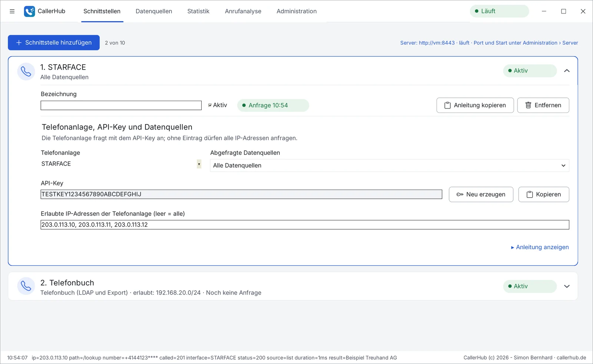
Task: Click the CallerHub logo icon
Action: point(29,11)
